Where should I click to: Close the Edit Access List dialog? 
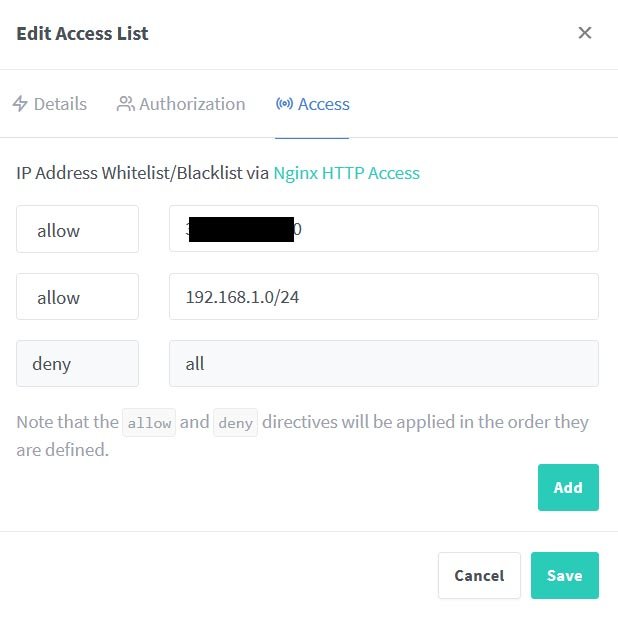585,33
